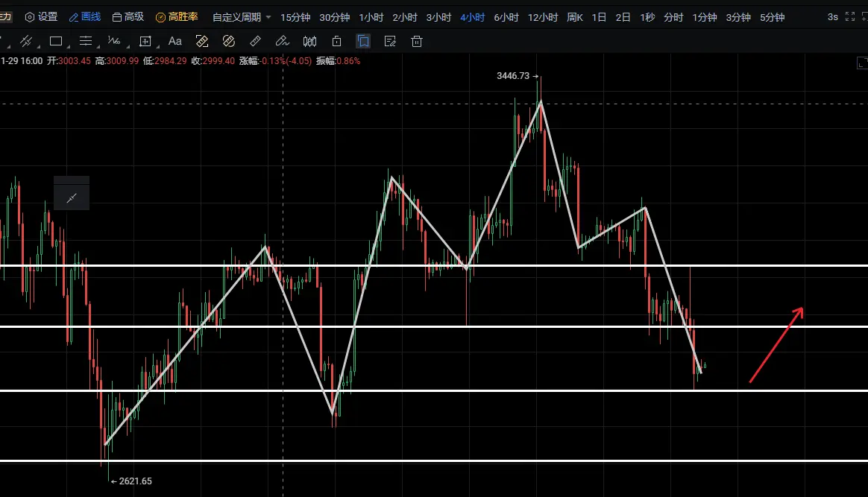Switch to the 分时 intraday view
The image size is (868, 497).
pyautogui.click(x=673, y=17)
